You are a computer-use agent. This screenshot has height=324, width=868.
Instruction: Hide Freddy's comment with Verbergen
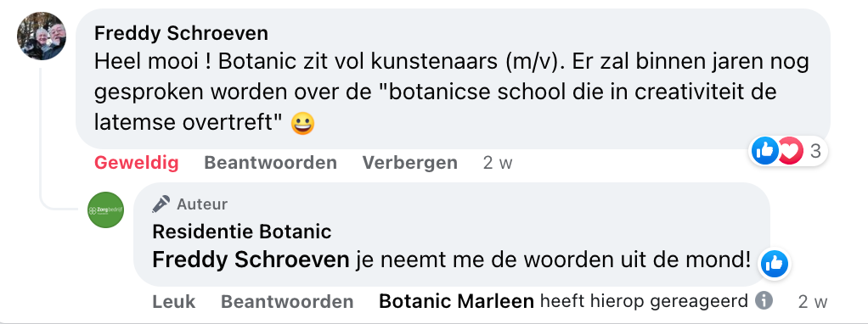click(x=409, y=163)
